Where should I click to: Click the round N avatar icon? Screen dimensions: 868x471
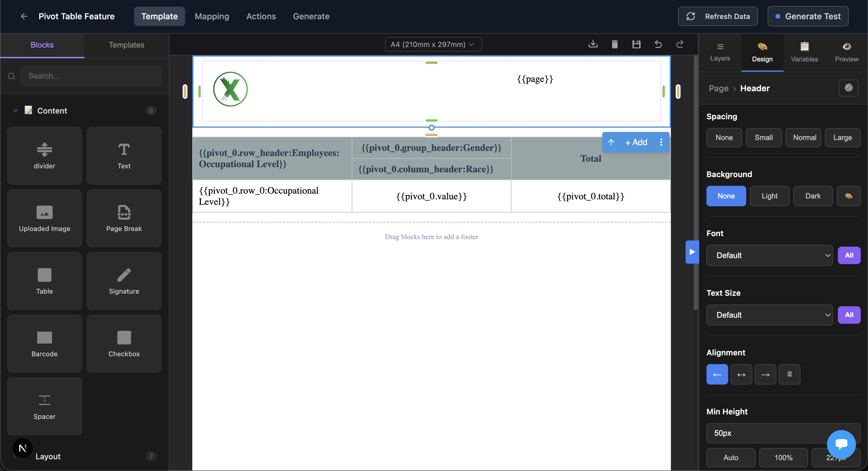23,448
